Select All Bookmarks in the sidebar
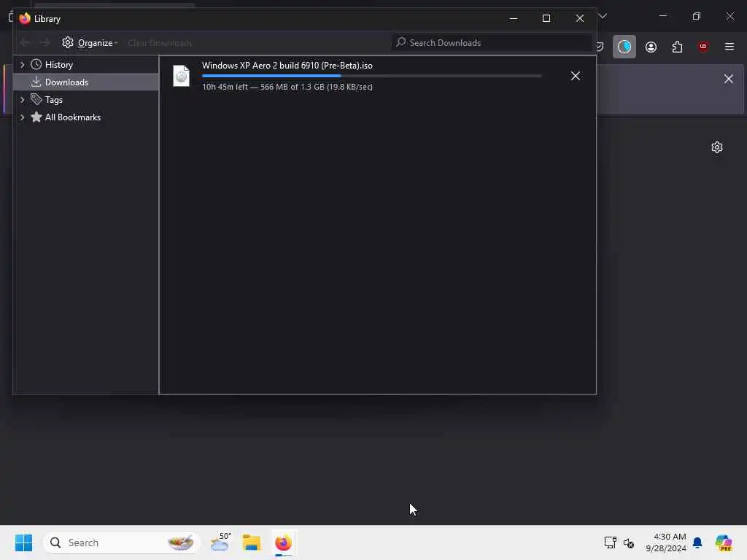747x560 pixels. tap(72, 117)
